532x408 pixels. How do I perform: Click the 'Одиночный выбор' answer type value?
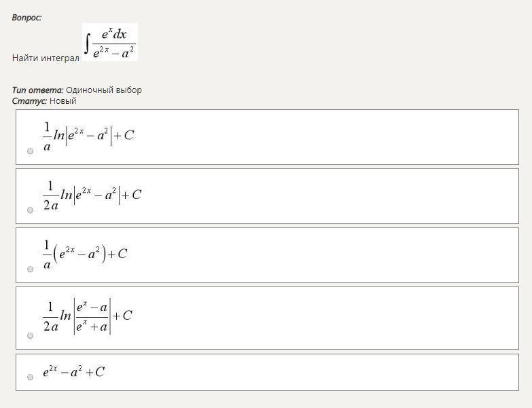[104, 90]
